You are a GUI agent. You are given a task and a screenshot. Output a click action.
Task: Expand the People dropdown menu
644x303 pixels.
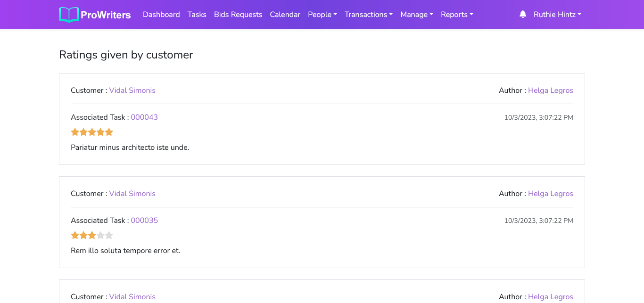[322, 15]
